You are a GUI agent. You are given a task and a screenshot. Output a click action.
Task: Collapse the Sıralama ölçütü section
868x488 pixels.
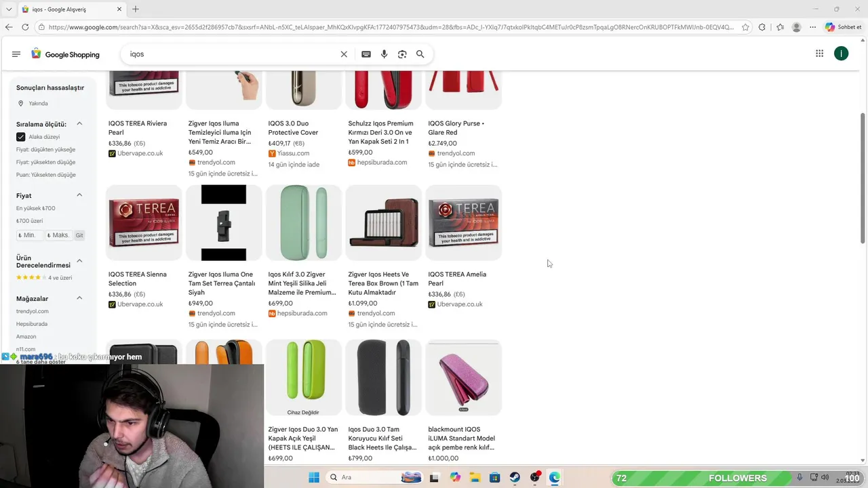click(x=79, y=124)
